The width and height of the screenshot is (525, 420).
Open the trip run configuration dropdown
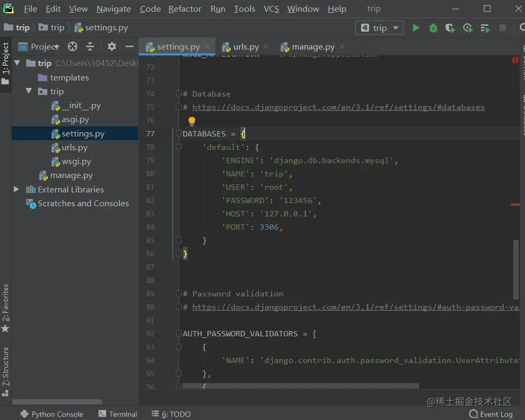point(379,28)
